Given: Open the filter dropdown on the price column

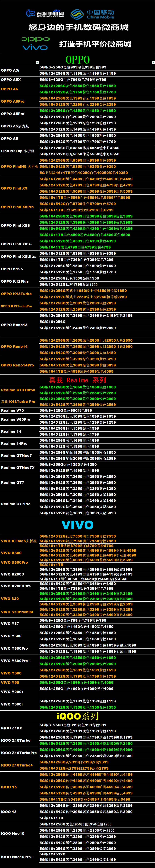Looking at the screenshot, I should click(153, 63).
